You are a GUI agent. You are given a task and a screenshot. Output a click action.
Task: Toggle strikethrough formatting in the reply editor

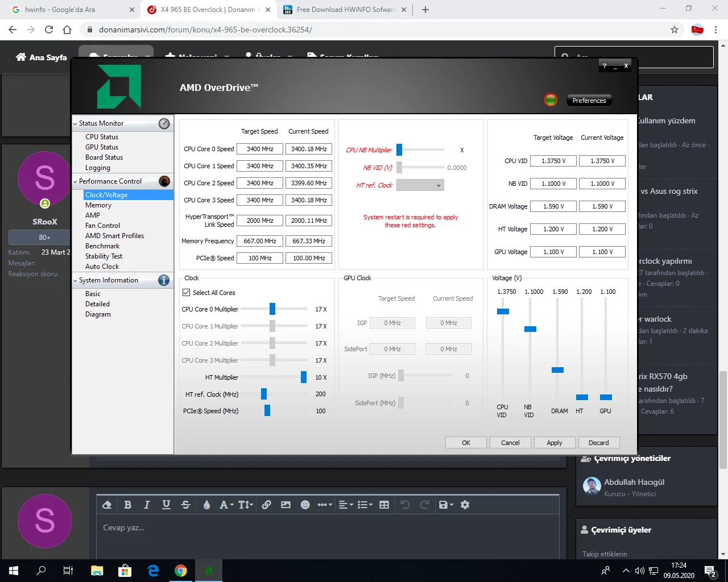[185, 505]
